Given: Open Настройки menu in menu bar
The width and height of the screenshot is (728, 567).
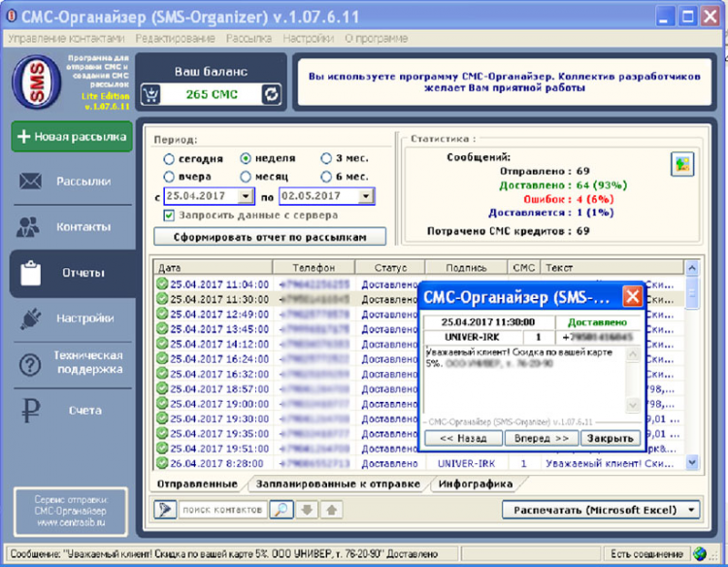Looking at the screenshot, I should [309, 39].
